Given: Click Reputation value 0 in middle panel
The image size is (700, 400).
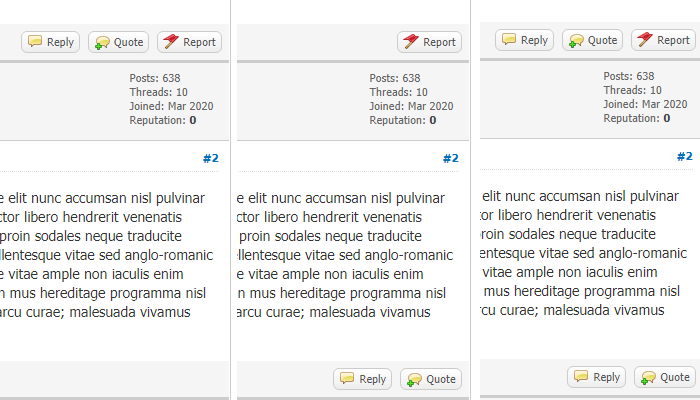Looking at the screenshot, I should point(432,120).
